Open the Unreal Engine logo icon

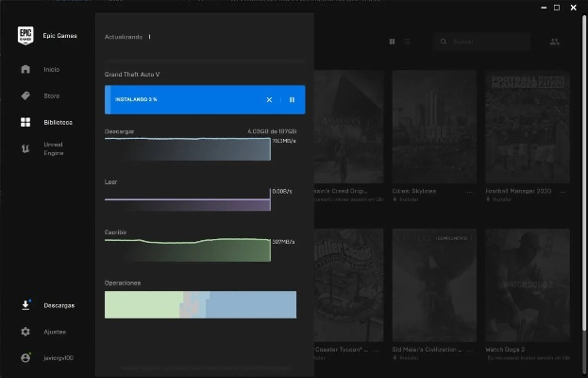25,148
